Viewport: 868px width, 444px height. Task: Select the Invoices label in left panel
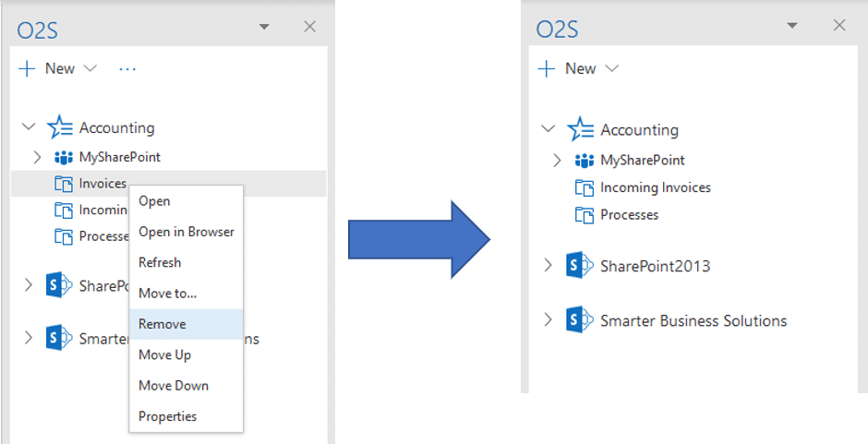point(102,184)
